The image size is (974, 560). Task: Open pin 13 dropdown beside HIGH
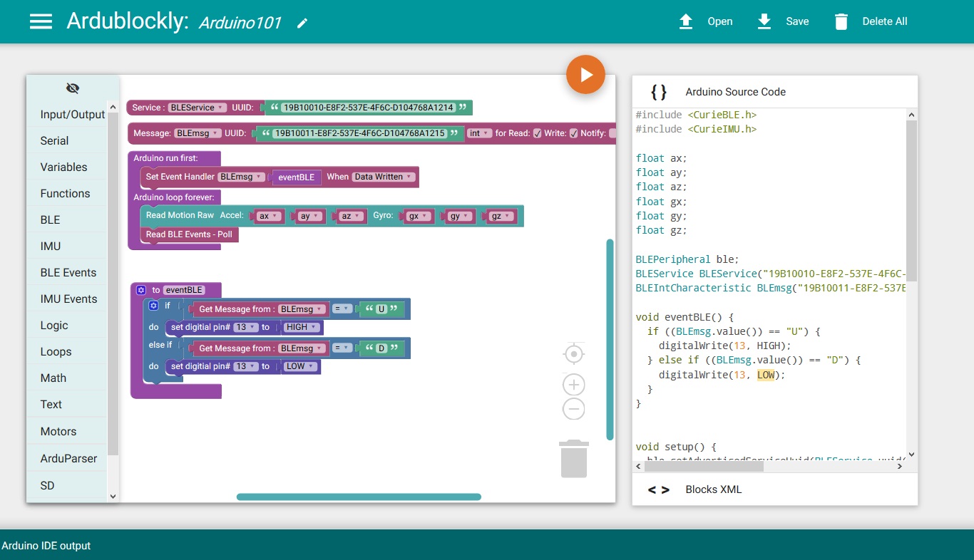coord(245,327)
